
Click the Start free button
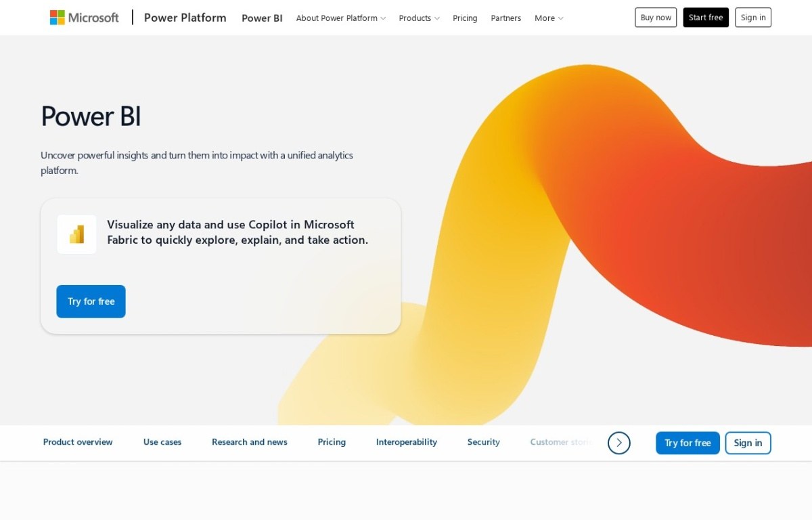tap(706, 18)
